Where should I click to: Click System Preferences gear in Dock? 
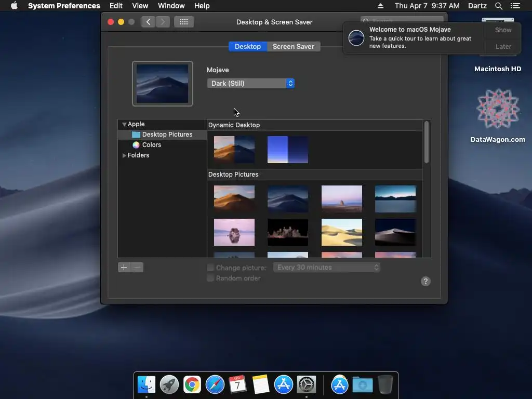coord(307,384)
